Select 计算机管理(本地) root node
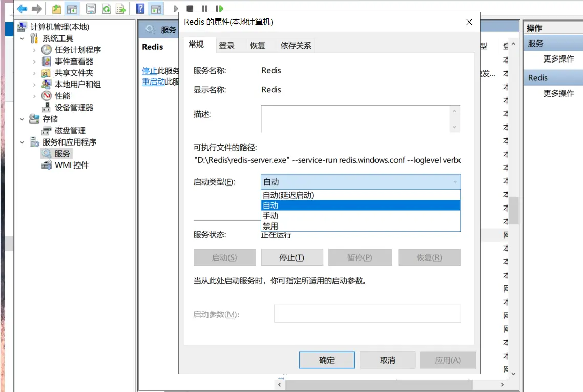 [59, 27]
